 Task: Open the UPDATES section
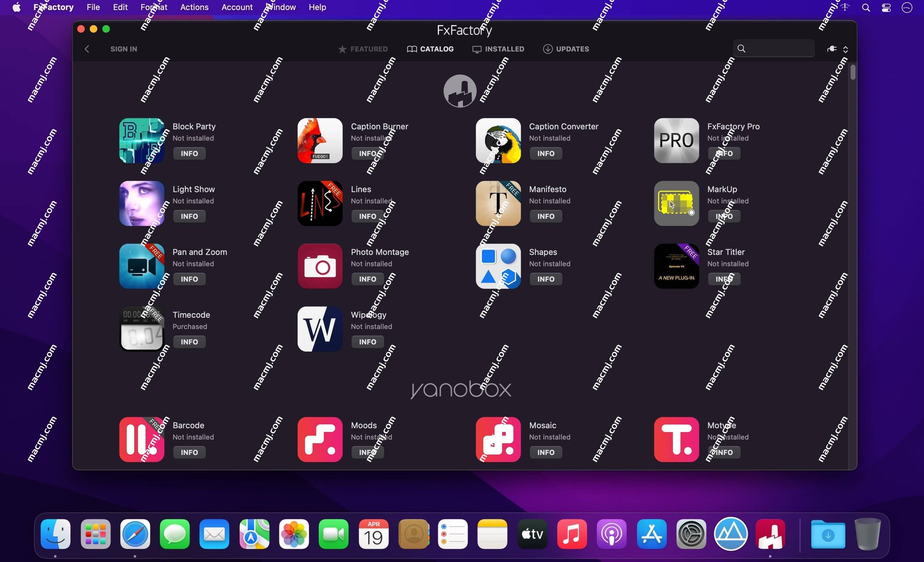pos(566,48)
